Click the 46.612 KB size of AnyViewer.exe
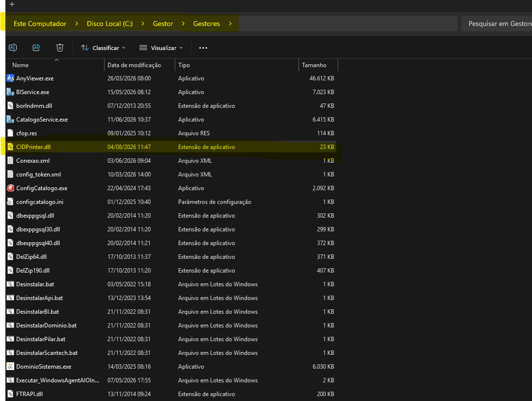This screenshot has height=401, width=532. point(321,78)
